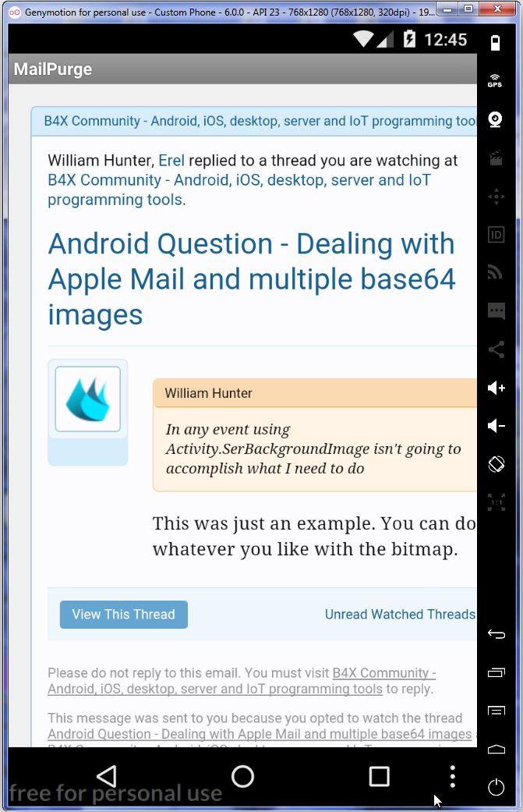Decrease device volume in Genymotion sidebar

click(496, 426)
